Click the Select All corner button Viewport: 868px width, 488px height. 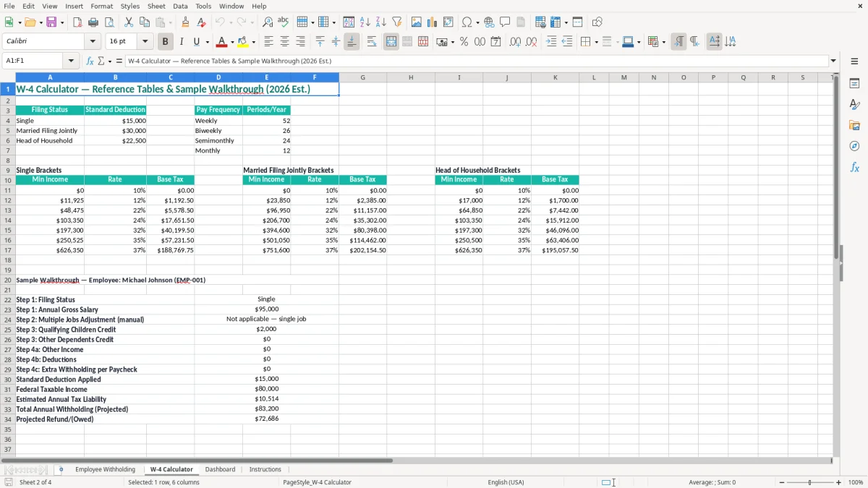click(x=8, y=77)
